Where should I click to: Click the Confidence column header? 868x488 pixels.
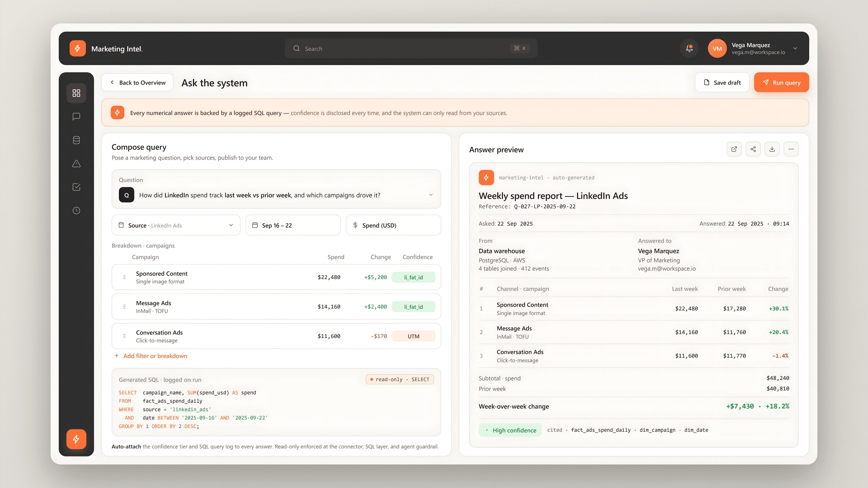tap(417, 257)
